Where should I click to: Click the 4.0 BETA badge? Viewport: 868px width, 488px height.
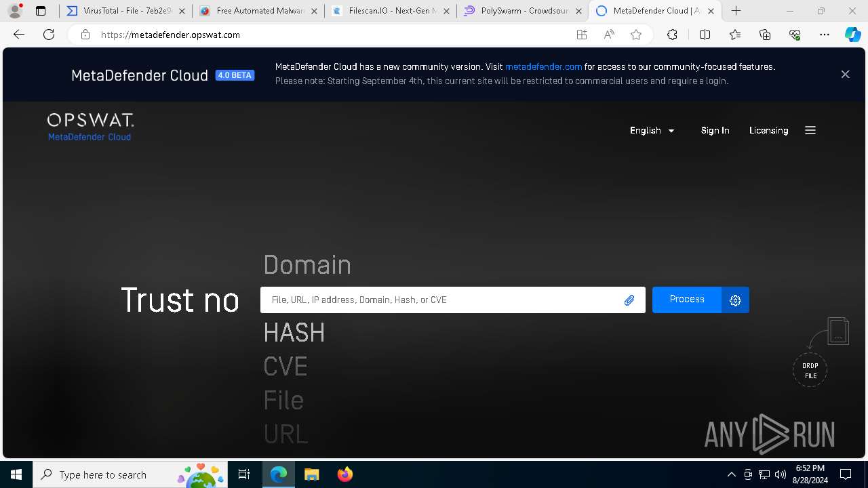pyautogui.click(x=235, y=75)
